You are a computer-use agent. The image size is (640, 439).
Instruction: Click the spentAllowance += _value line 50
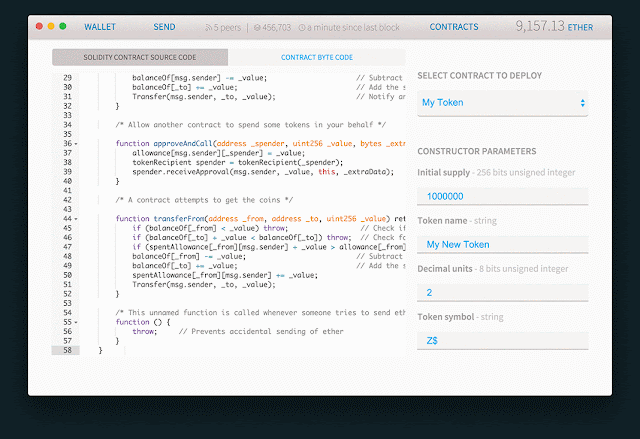click(x=225, y=275)
